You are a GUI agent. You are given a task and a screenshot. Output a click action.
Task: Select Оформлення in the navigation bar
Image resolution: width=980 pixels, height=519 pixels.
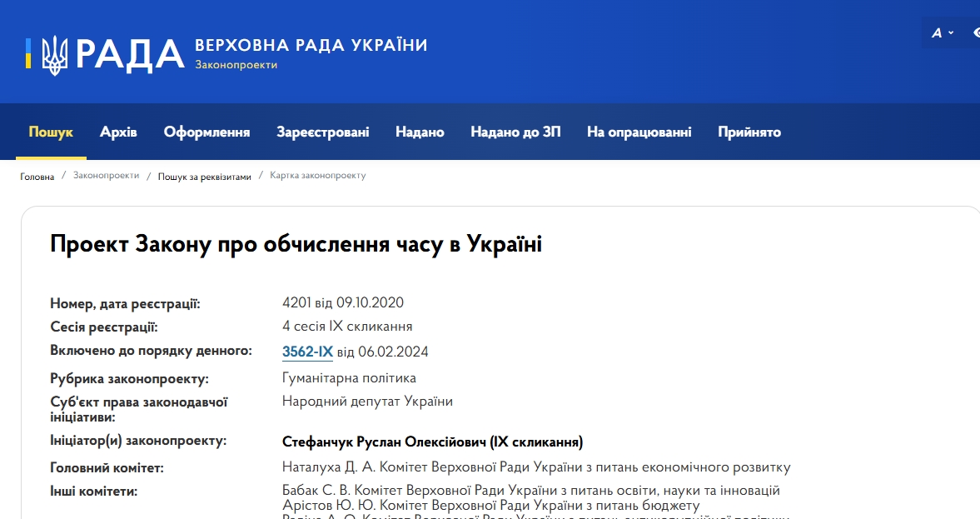206,132
